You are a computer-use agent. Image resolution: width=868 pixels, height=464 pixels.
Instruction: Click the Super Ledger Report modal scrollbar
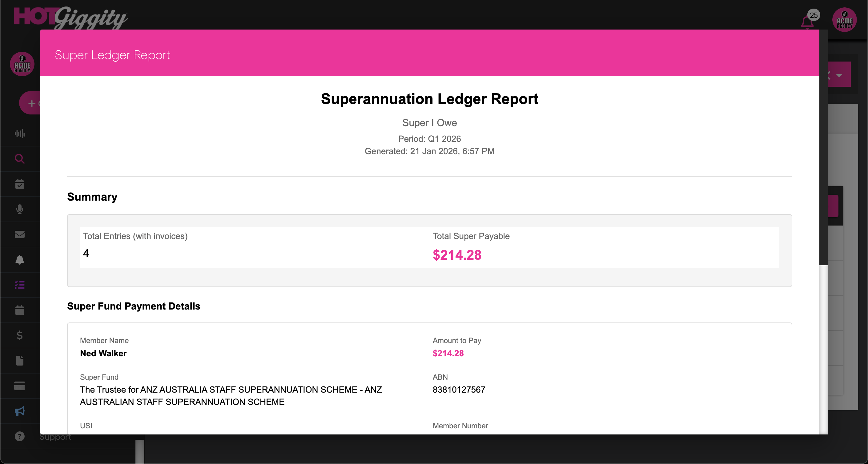point(823,148)
